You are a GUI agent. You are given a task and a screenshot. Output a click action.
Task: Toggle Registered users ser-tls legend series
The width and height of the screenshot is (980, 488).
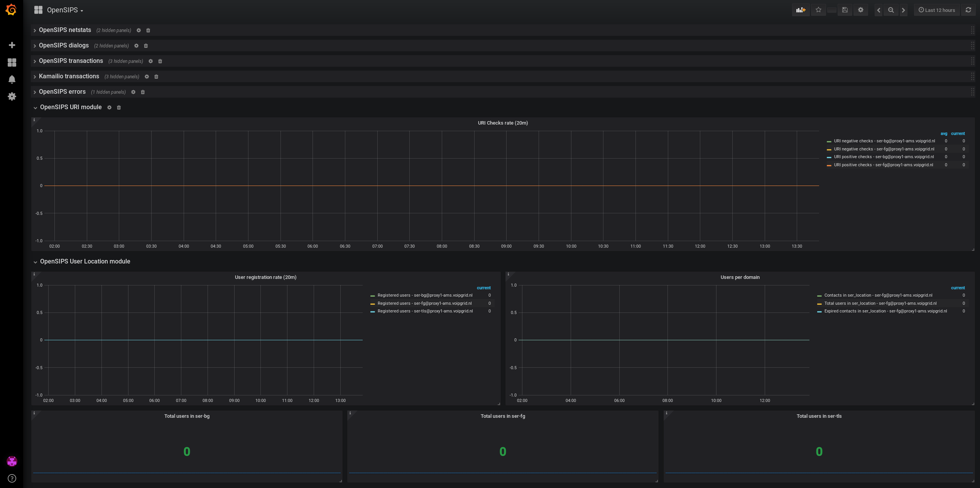(425, 311)
